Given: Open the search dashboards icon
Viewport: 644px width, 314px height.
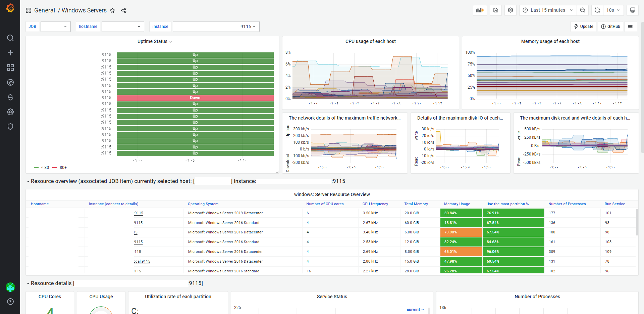Looking at the screenshot, I should (10, 38).
